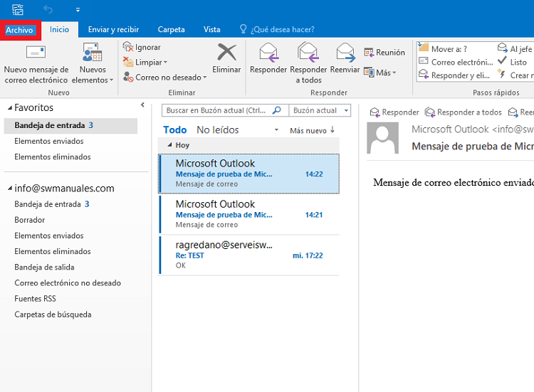Click Responder a todos ribbon icon

308,53
